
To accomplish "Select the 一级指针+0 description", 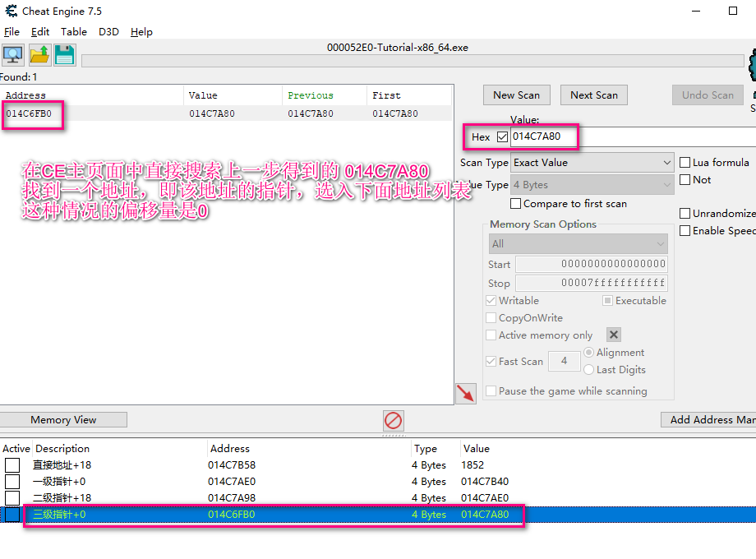I will (59, 482).
